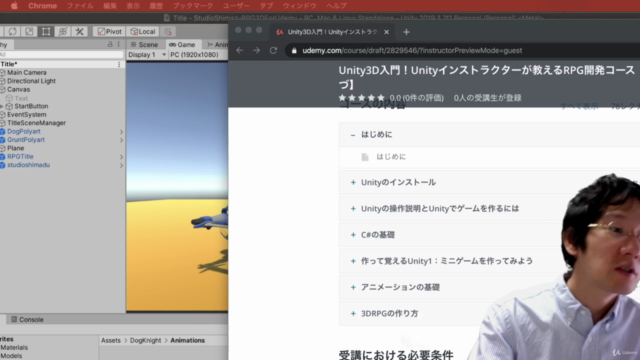Close the Unity3D入門 browser tab
Viewport: 640px width, 360px height.
387,32
